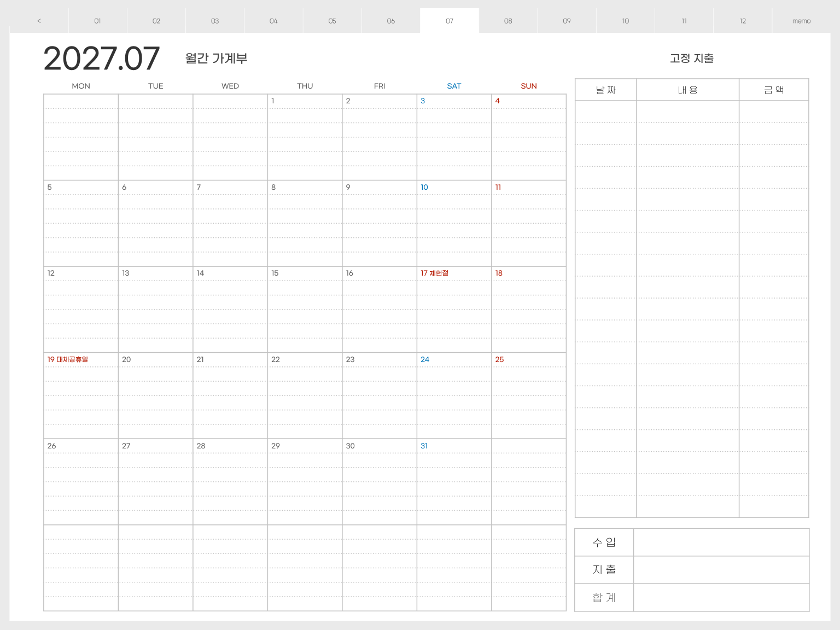Select Sunday date 4 on the calendar
Image resolution: width=840 pixels, height=630 pixels.
498,101
